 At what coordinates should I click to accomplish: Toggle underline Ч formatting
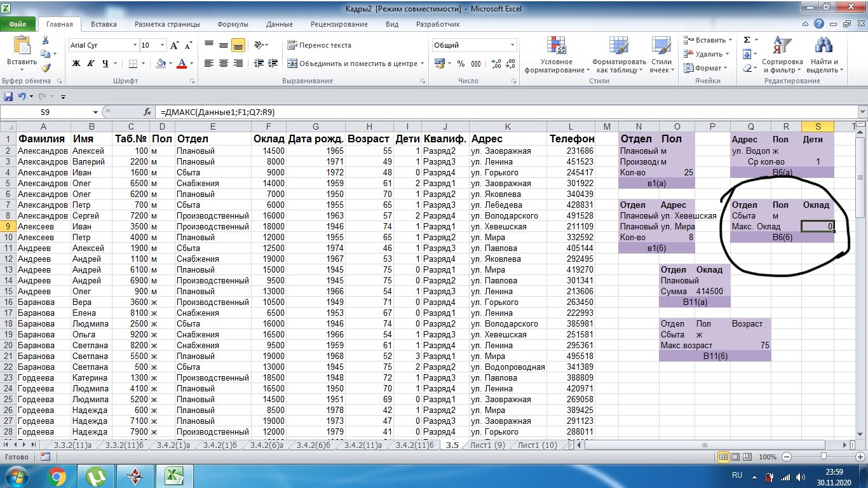click(105, 64)
